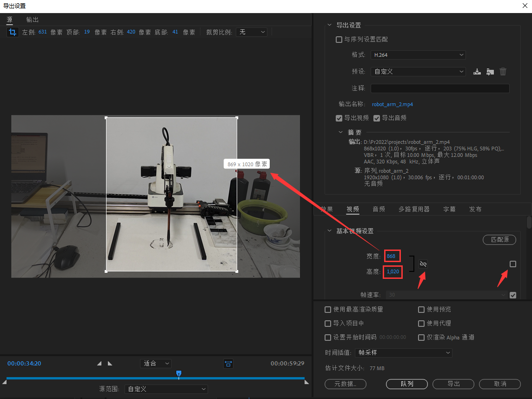This screenshot has height=399, width=532.
Task: Import a preset via the folder icon
Action: [x=490, y=72]
